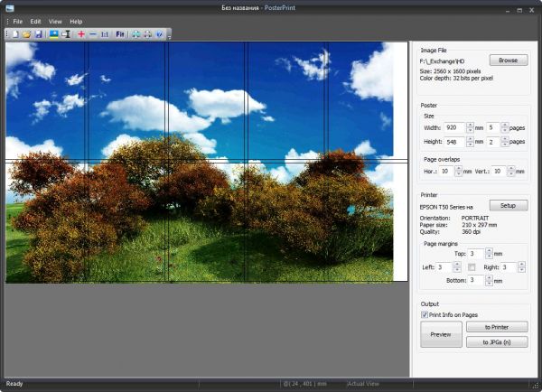542x392 pixels.
Task: Click the large Preview button
Action: 441,334
